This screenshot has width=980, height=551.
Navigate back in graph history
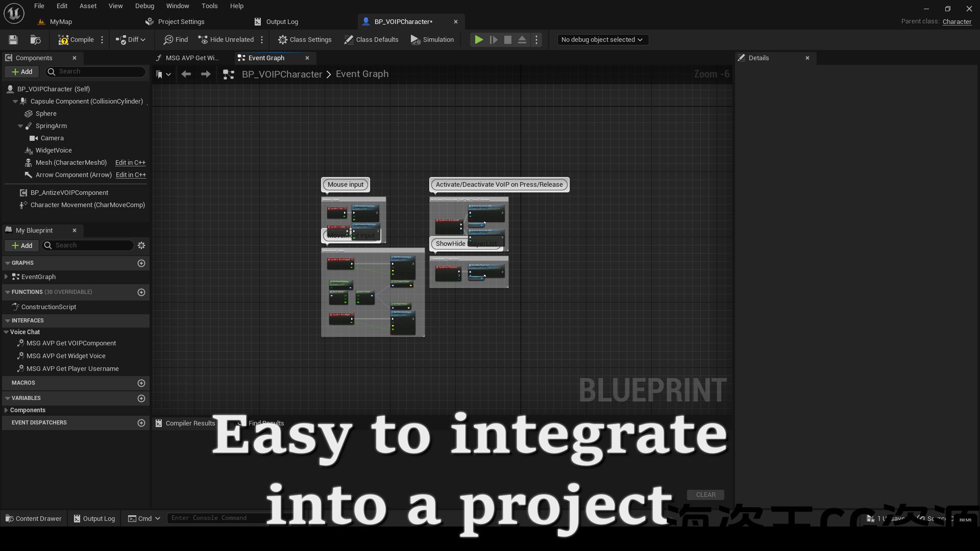186,74
